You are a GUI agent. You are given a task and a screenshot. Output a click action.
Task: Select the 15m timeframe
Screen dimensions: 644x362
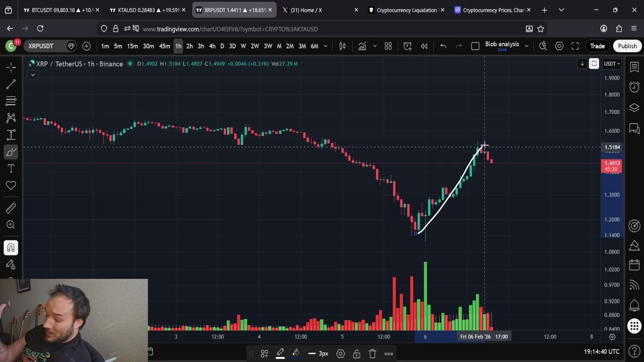[132, 46]
